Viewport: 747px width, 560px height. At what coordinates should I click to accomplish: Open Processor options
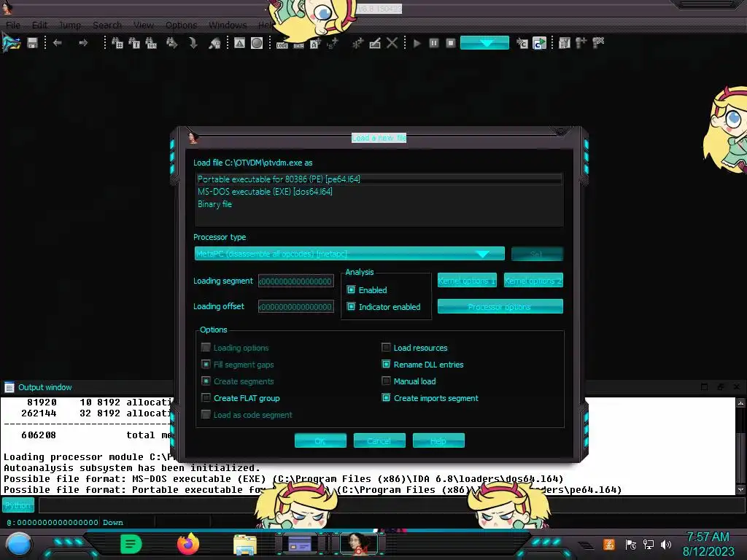[x=500, y=307]
